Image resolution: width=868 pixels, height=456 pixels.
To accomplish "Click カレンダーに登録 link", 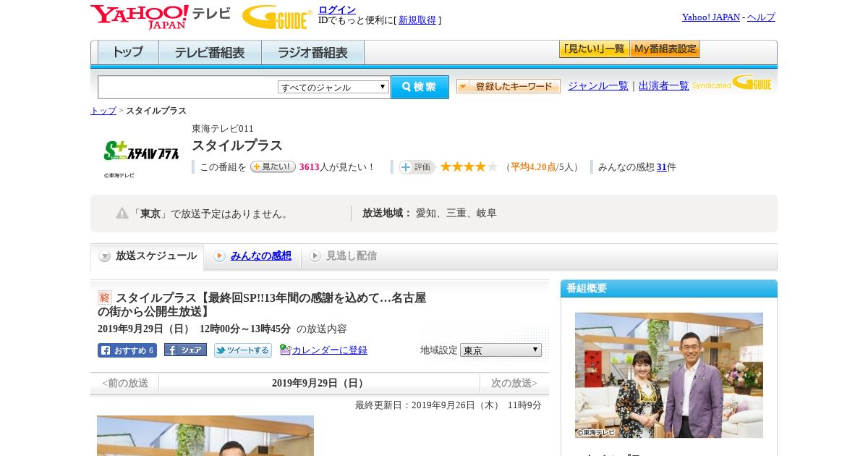I will [330, 350].
